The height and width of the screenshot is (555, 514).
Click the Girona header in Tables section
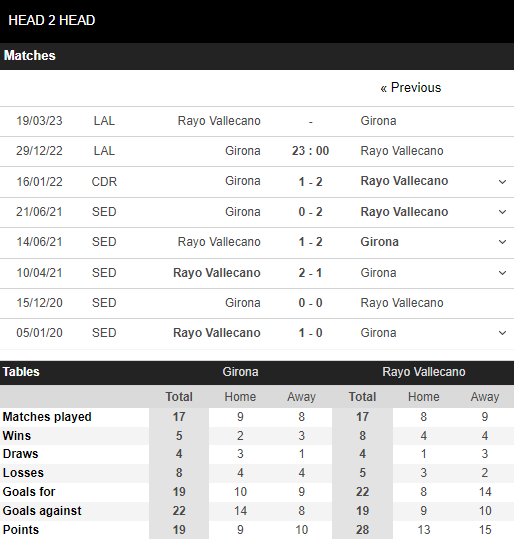(x=240, y=372)
